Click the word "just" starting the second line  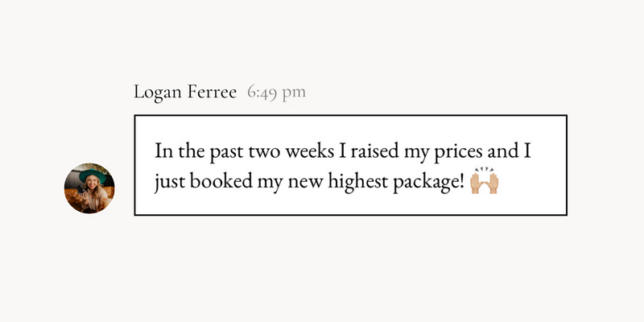click(170, 182)
